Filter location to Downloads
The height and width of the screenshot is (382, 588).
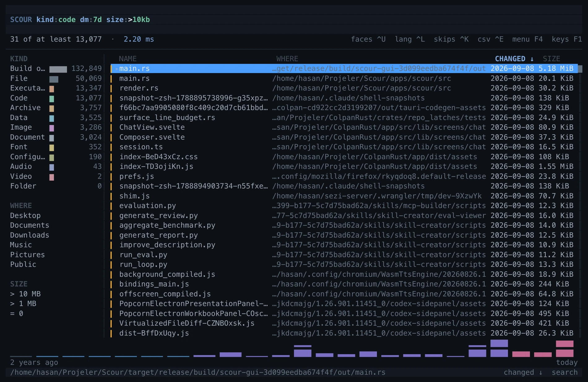click(29, 235)
